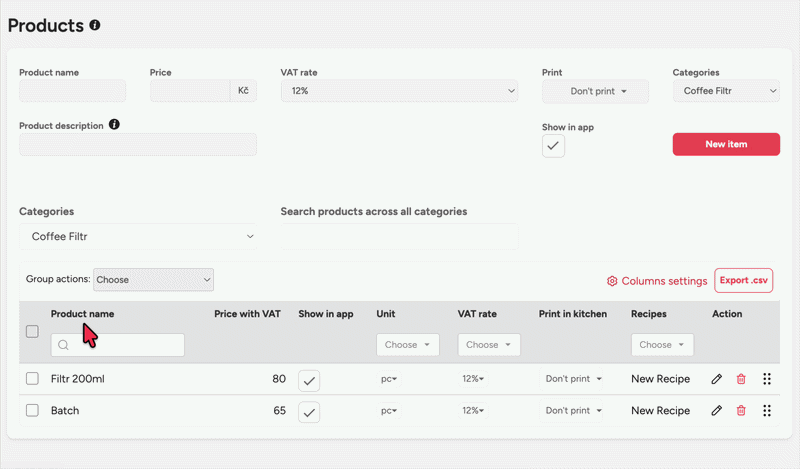Viewport: 800px width, 469px height.
Task: Toggle Show in app for Batch product
Action: tap(309, 411)
